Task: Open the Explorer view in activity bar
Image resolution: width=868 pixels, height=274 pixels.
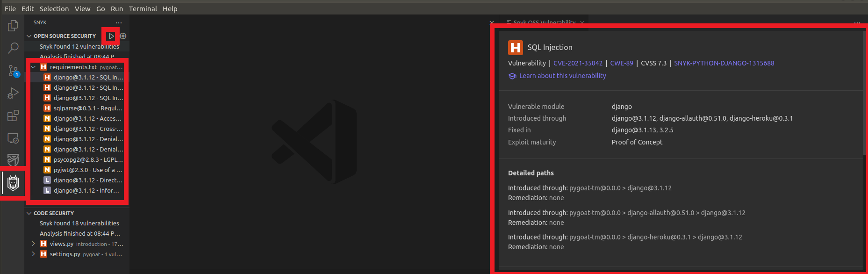Action: pyautogui.click(x=13, y=25)
